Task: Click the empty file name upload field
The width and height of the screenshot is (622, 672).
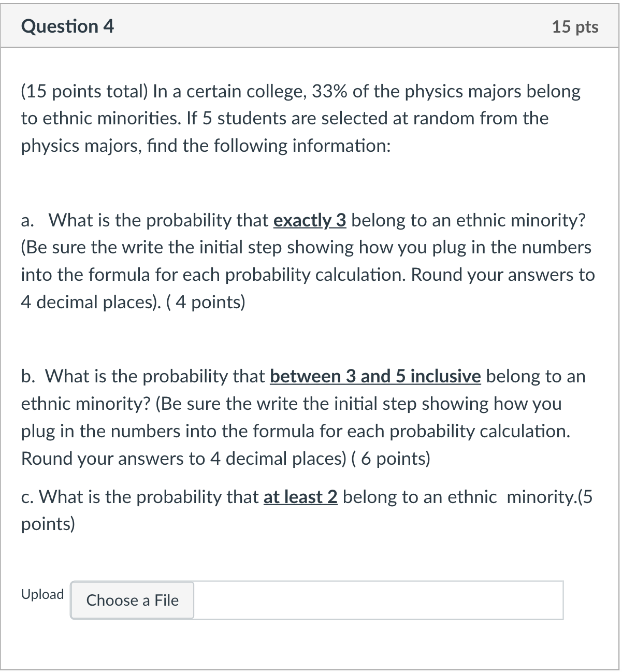Action: pos(378,600)
